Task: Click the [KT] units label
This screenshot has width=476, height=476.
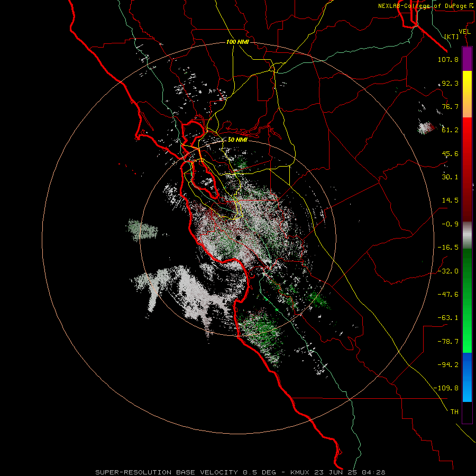Action: (452, 36)
